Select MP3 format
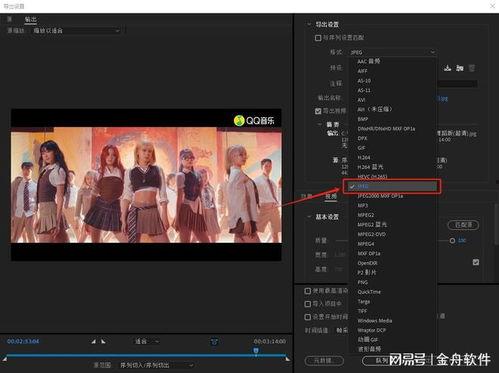 (363, 206)
